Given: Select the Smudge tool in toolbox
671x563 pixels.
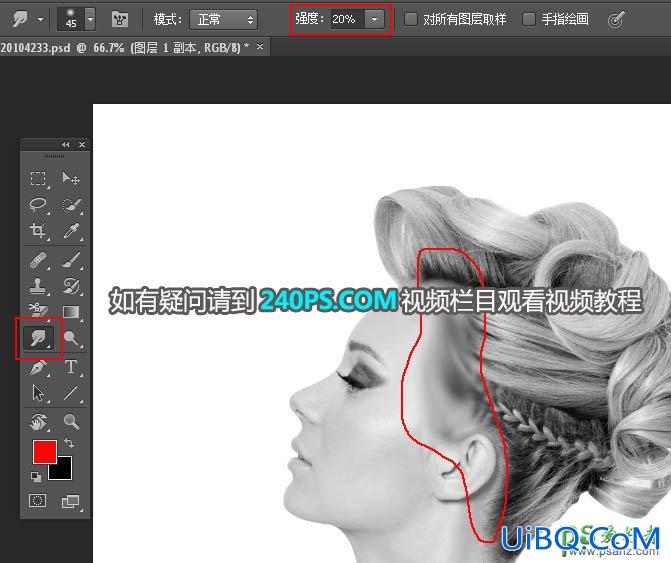Looking at the screenshot, I should (x=38, y=338).
